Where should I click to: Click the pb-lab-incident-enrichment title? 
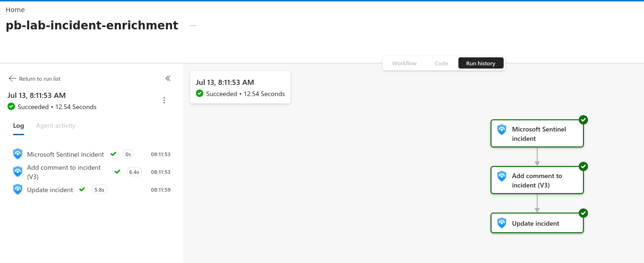tap(92, 25)
